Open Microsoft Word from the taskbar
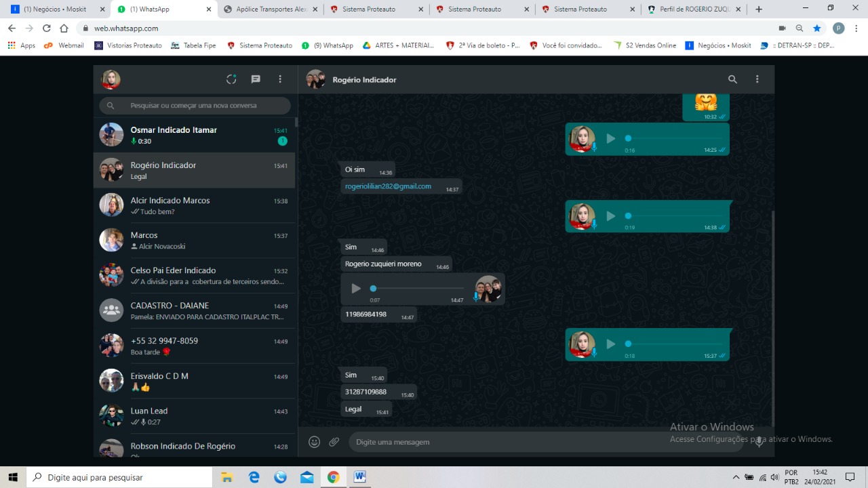 pyautogui.click(x=359, y=477)
